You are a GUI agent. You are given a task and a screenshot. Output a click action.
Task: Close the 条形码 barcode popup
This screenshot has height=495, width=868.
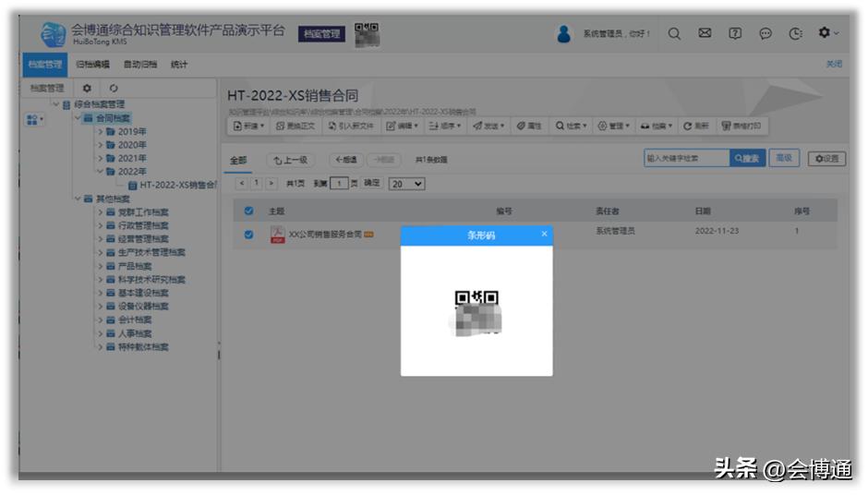pos(544,234)
